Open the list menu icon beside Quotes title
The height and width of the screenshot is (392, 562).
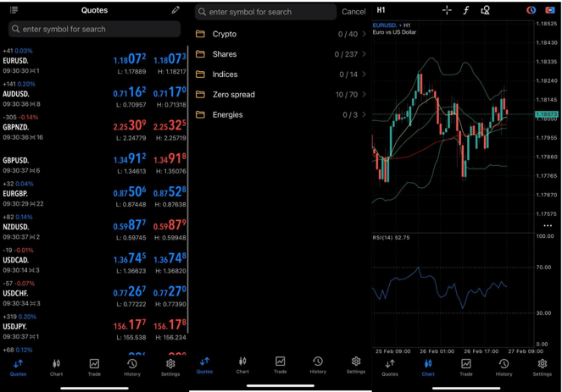(x=14, y=10)
